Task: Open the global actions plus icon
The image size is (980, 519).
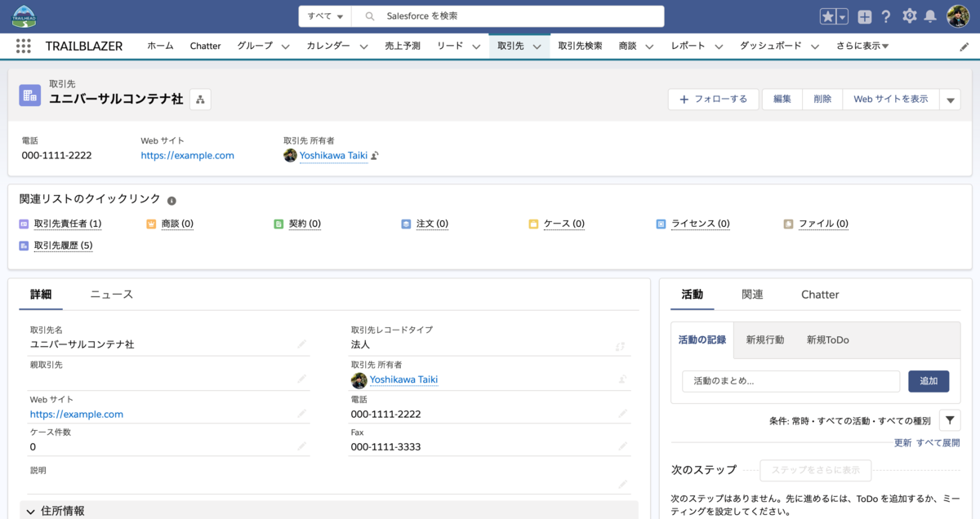Action: tap(865, 16)
